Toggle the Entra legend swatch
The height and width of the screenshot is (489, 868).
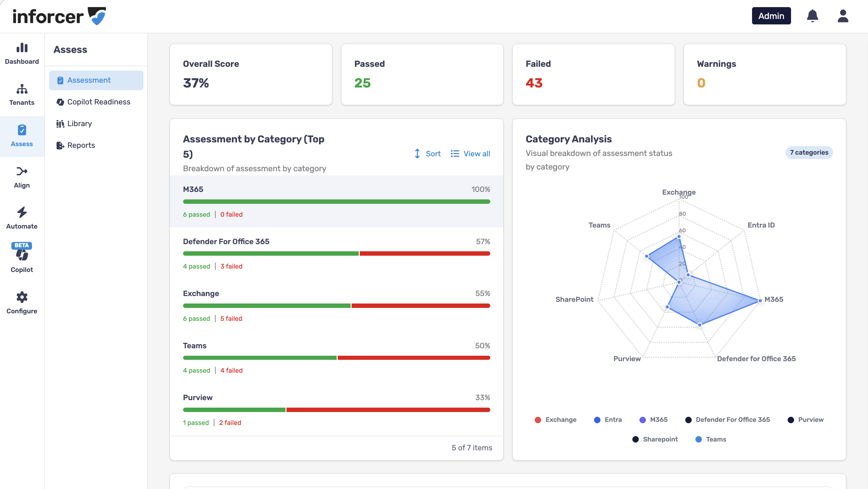tap(597, 420)
